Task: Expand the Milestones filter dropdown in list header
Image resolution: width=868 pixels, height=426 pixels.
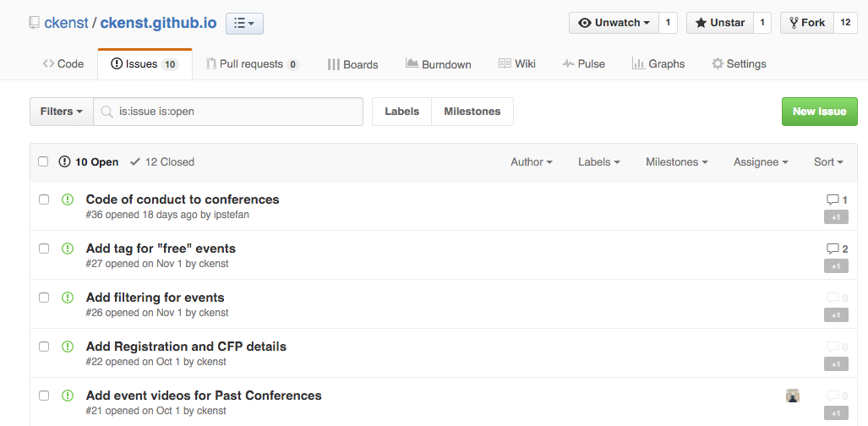Action: coord(677,161)
